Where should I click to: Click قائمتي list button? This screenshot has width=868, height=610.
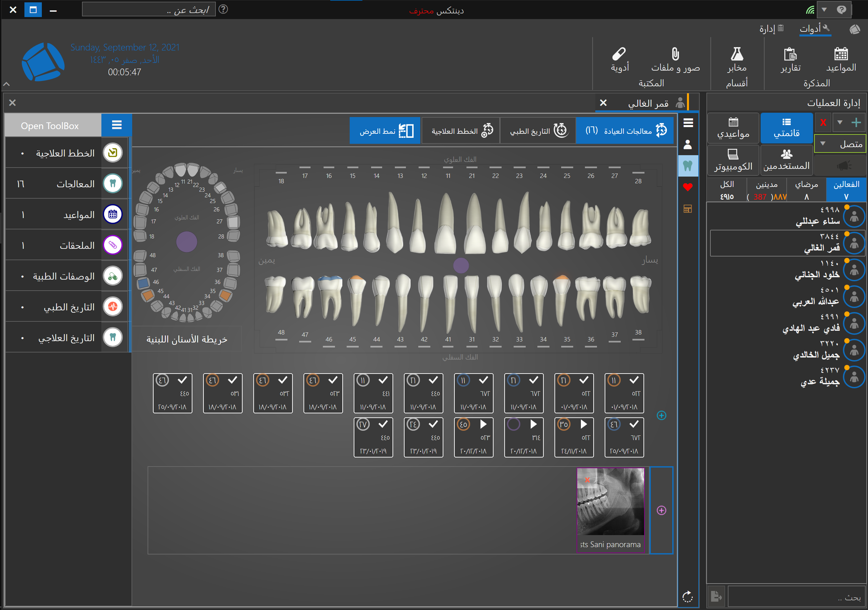click(786, 128)
